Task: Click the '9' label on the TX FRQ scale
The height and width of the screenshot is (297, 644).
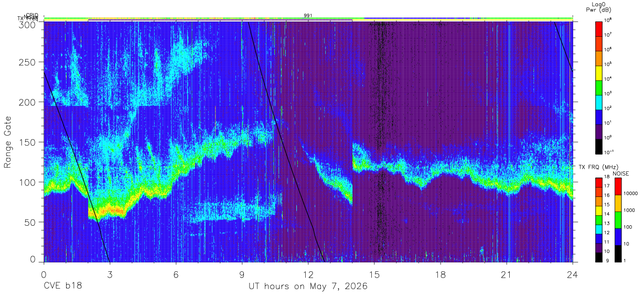Action: click(606, 261)
